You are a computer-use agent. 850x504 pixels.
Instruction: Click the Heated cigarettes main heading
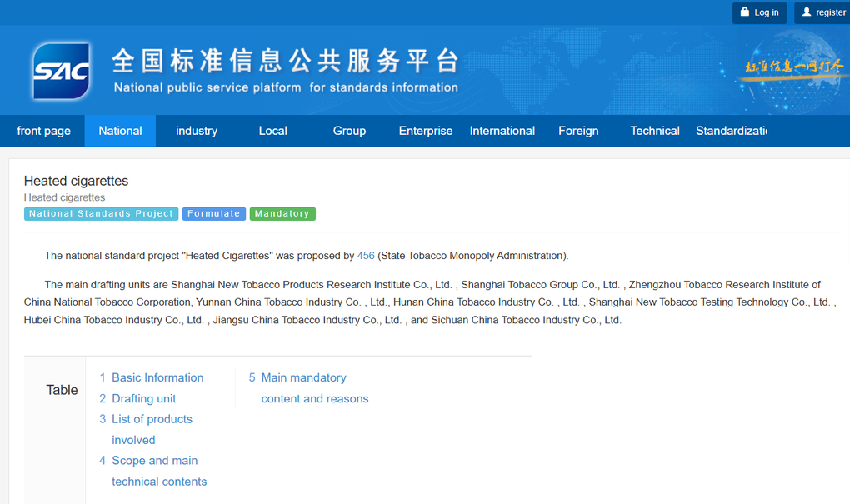pyautogui.click(x=76, y=181)
